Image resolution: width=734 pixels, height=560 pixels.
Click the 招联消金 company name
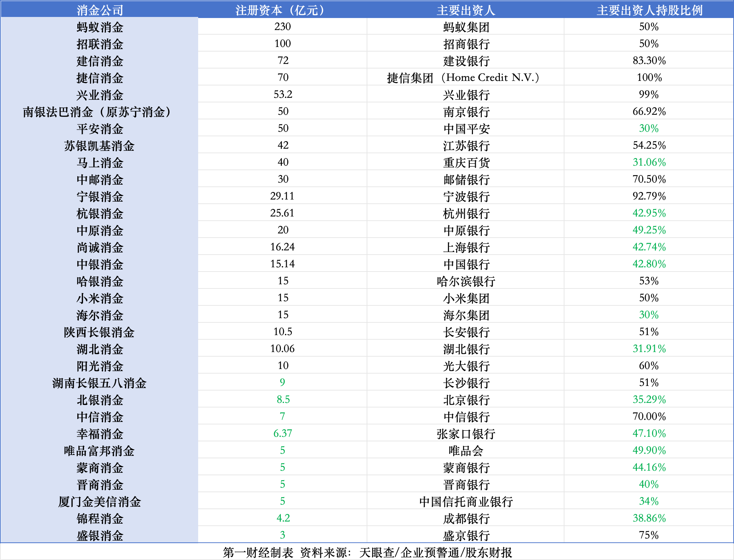pyautogui.click(x=99, y=43)
